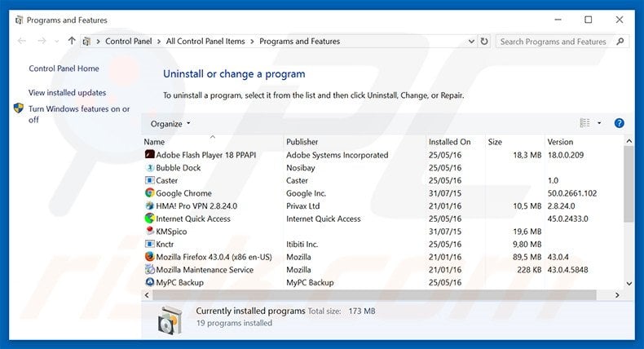Click the MyPC Backup program icon
644x349 pixels.
[149, 282]
